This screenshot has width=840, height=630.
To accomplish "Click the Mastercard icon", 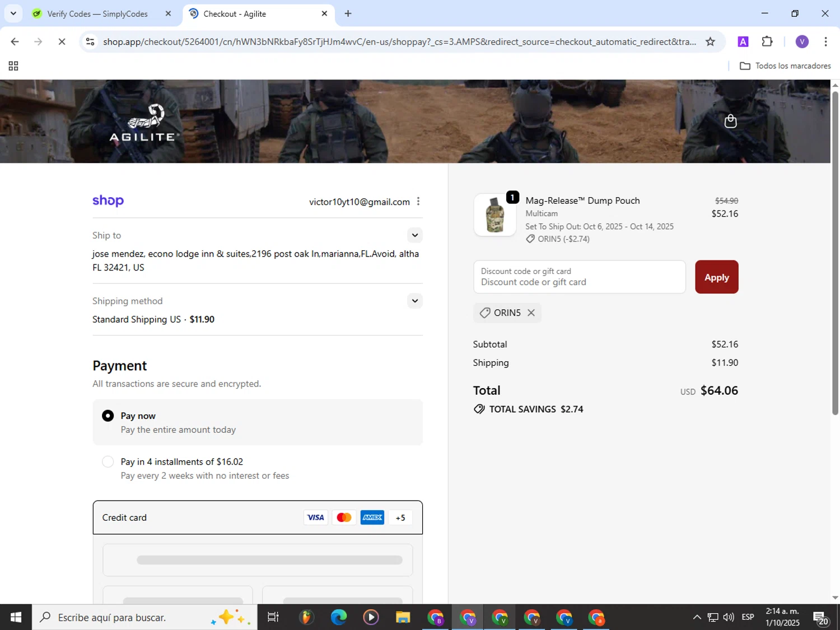I will coord(344,517).
